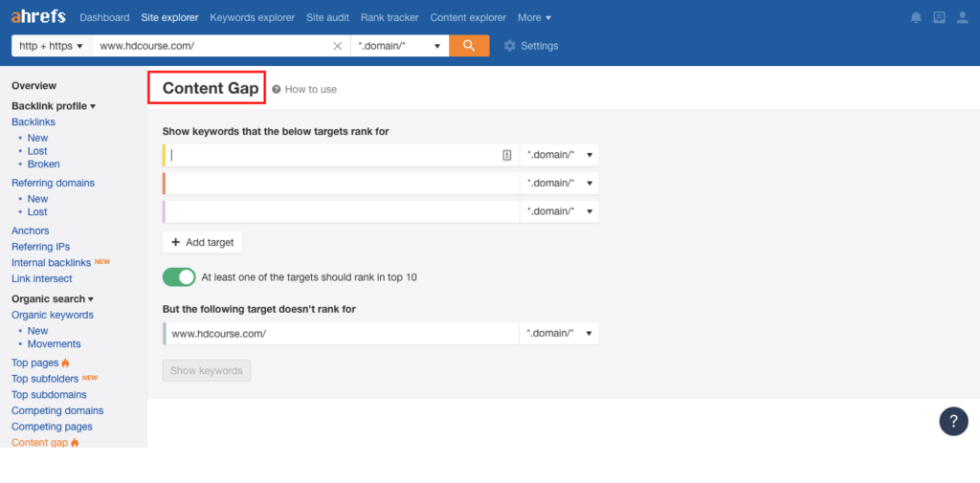Click the second target input field
This screenshot has height=483, width=980.
click(x=343, y=183)
